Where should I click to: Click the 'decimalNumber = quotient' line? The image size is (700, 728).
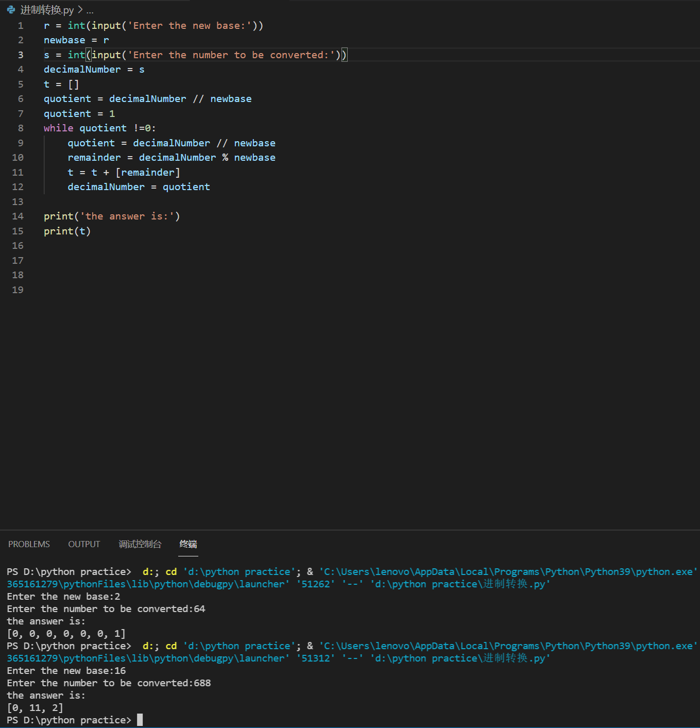(x=139, y=187)
